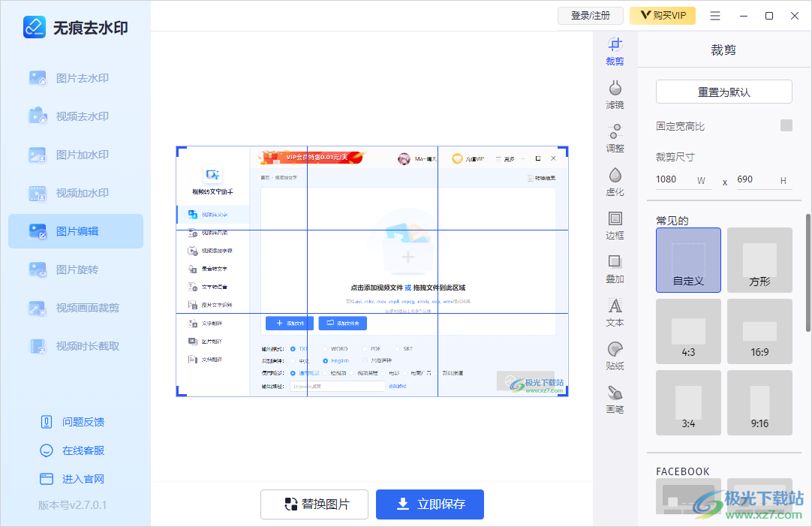Open the 叠加 overlay panel
This screenshot has width=812, height=527.
[615, 269]
